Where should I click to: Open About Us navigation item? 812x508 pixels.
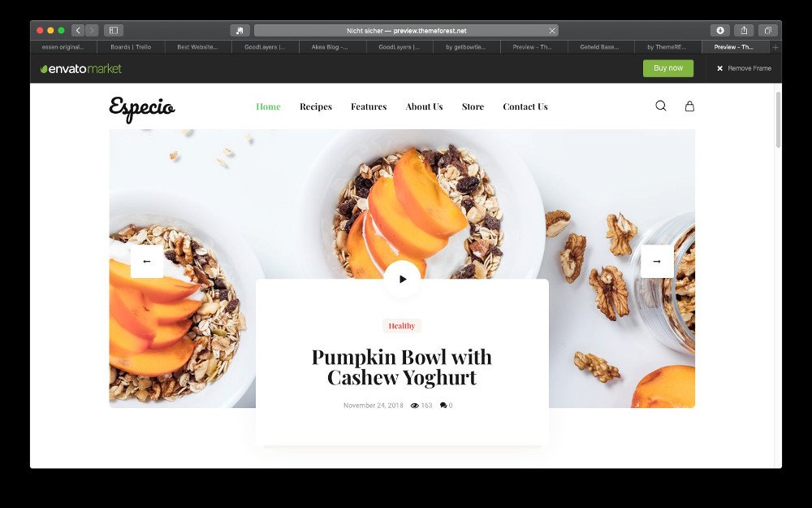[x=424, y=106]
